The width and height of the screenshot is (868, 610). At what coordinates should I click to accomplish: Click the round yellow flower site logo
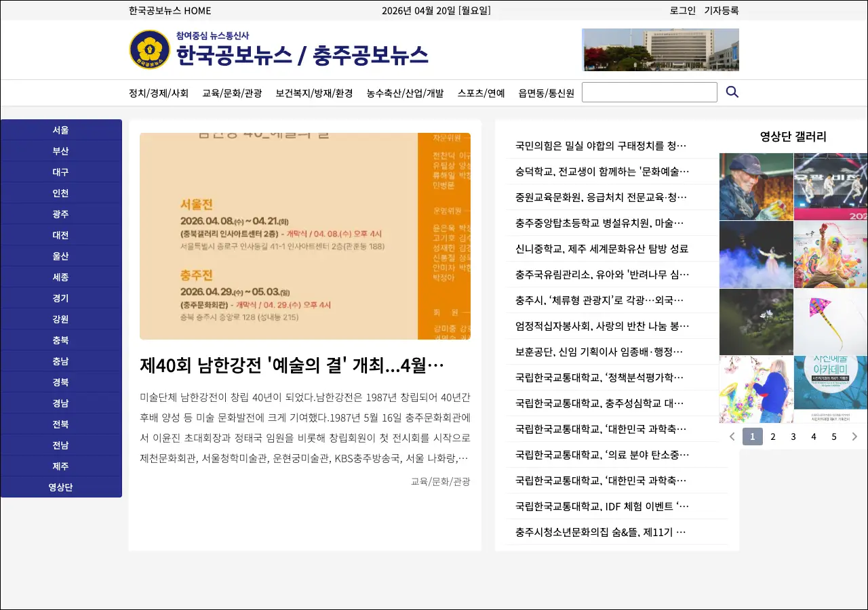coord(149,49)
